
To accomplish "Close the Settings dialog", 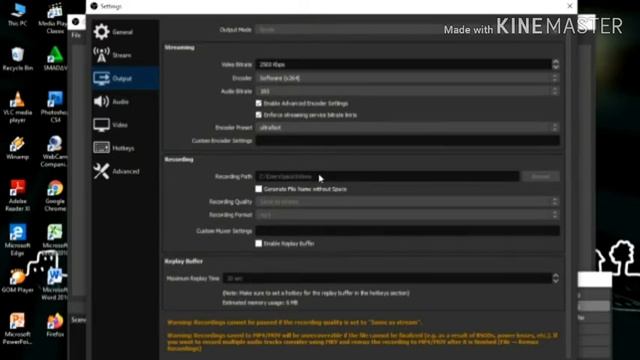I will [x=570, y=6].
